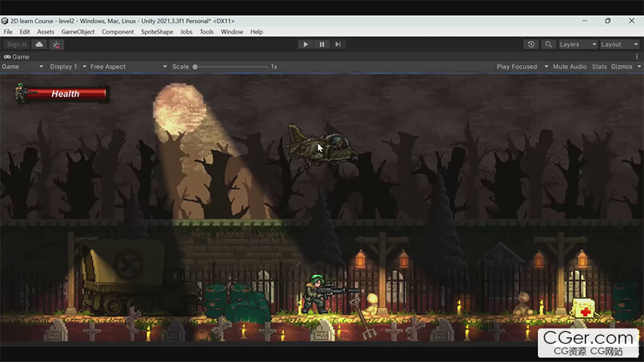Open the Component menu
Image resolution: width=644 pixels, height=362 pixels.
click(118, 31)
